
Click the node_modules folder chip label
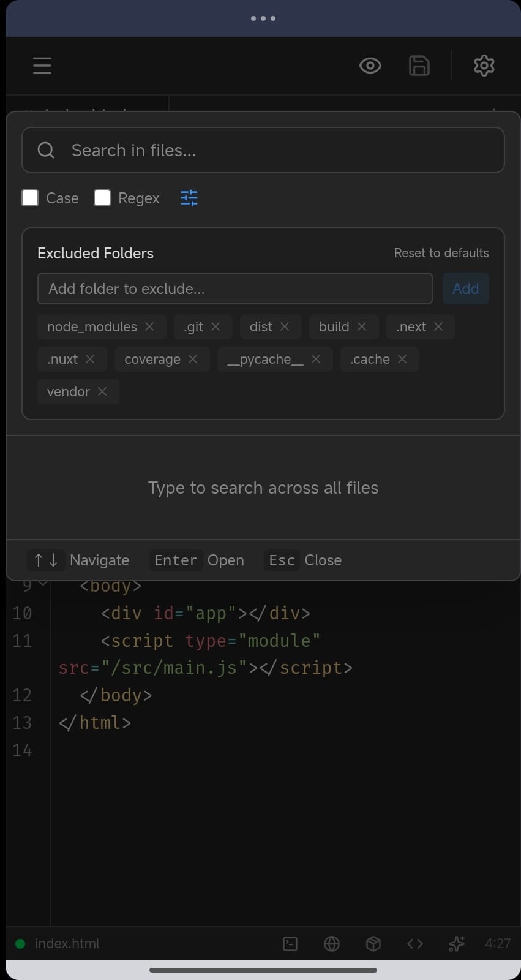(x=92, y=326)
